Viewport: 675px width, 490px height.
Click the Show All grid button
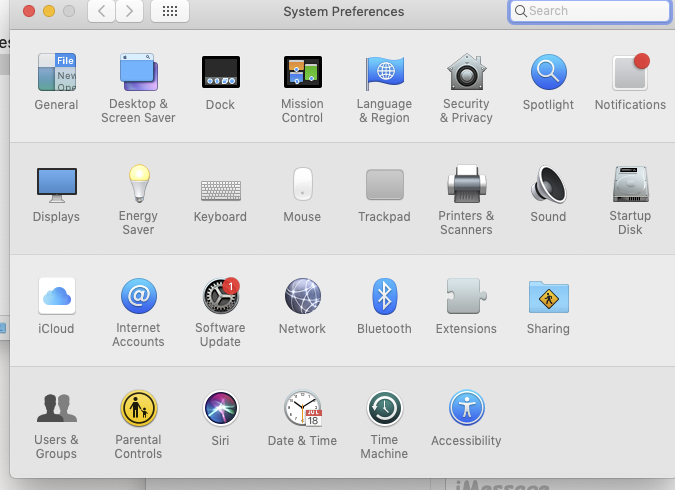pos(170,11)
